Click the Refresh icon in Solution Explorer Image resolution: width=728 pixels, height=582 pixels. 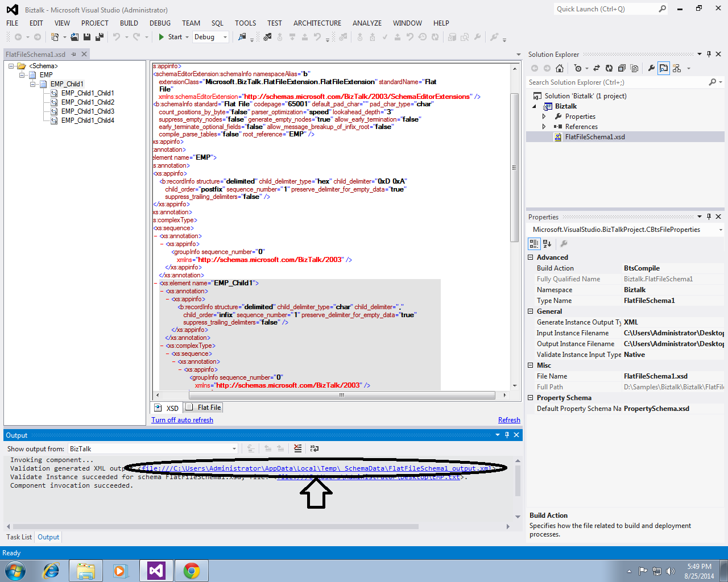609,68
